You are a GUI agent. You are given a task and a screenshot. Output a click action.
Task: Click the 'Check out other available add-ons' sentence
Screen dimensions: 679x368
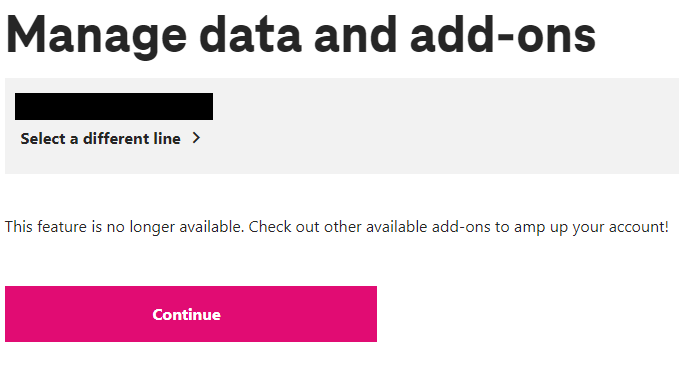click(369, 227)
